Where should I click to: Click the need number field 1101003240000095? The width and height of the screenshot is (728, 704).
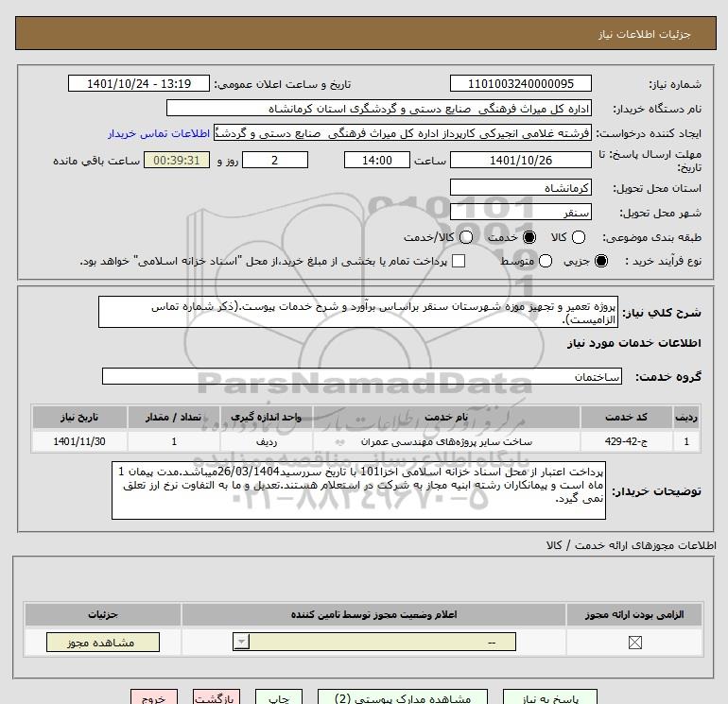click(520, 83)
